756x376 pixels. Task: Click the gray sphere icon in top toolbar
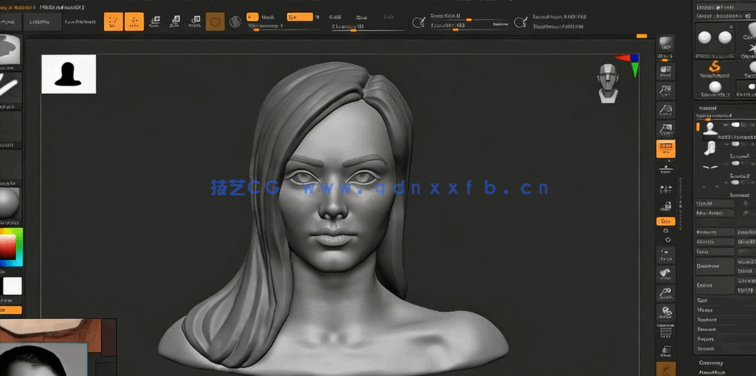[x=235, y=22]
